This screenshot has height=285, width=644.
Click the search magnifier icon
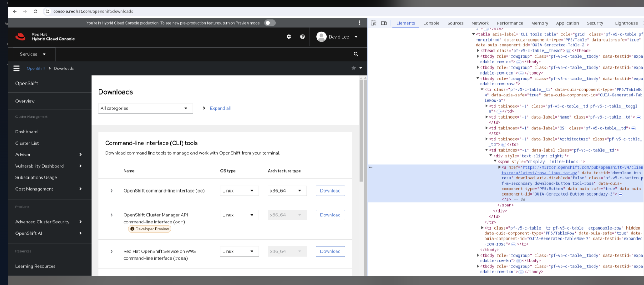click(356, 54)
